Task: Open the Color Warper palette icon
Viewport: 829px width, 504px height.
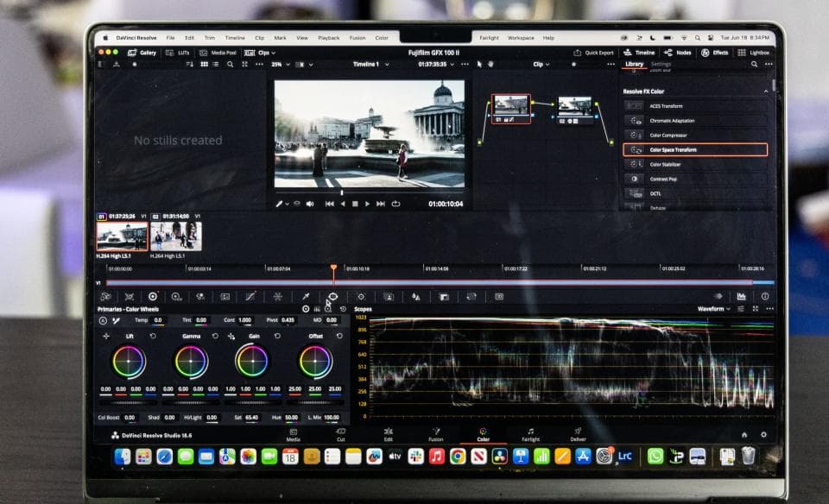Action: click(277, 297)
